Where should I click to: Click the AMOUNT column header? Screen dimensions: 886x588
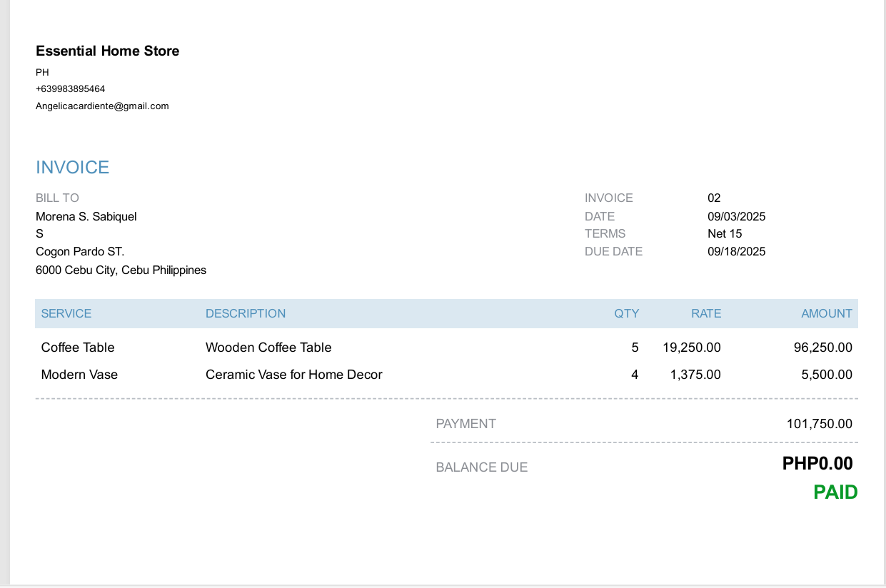[826, 313]
